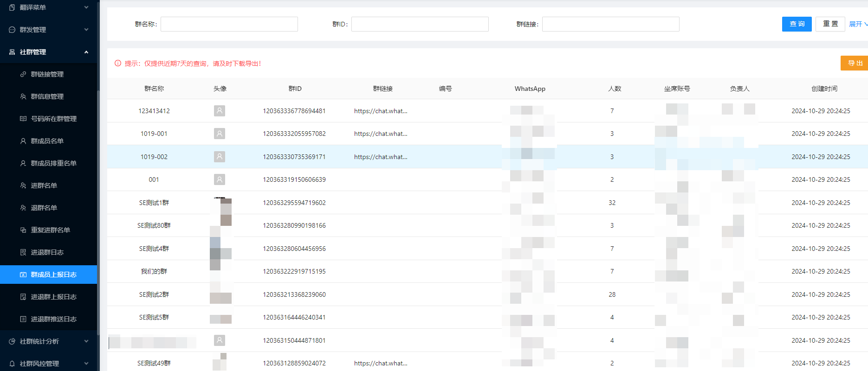Click the 重置 reset button
Screen dimensions: 868x371
coord(830,24)
